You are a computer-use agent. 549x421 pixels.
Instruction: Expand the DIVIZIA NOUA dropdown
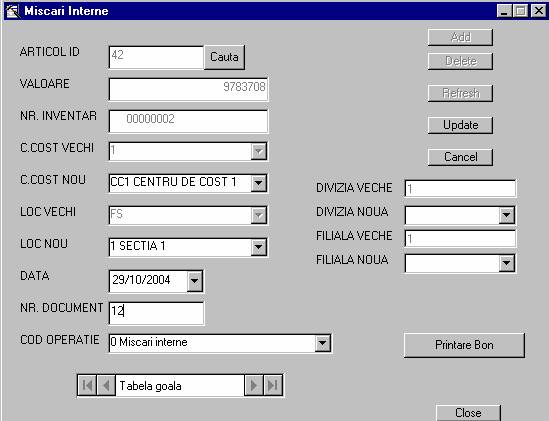(506, 215)
